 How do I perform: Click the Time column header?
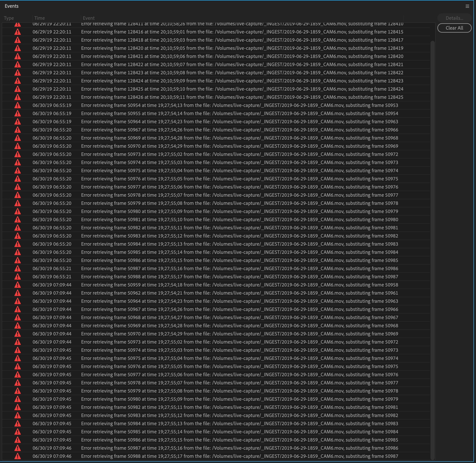pos(40,18)
